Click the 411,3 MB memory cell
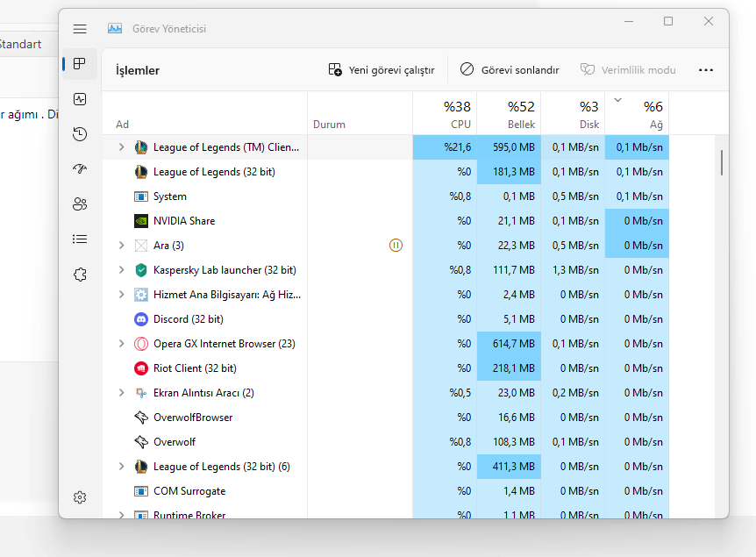The height and width of the screenshot is (557, 756). (x=509, y=467)
